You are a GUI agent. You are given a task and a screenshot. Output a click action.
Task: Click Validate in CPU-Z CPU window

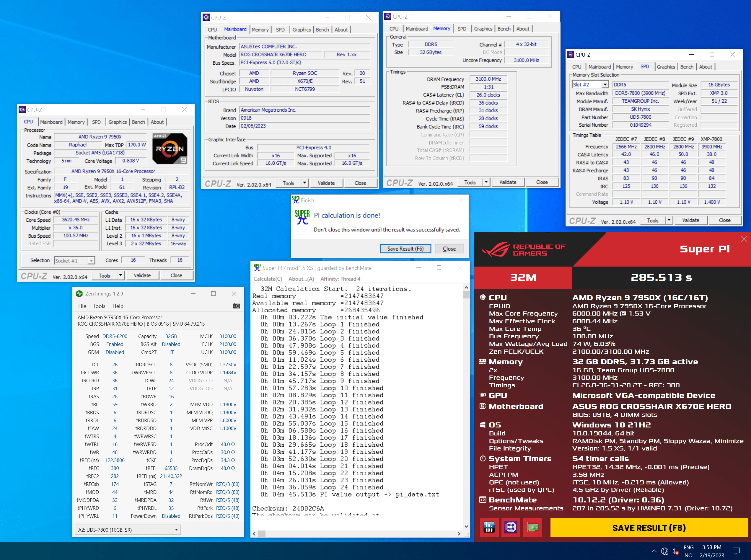coord(142,275)
